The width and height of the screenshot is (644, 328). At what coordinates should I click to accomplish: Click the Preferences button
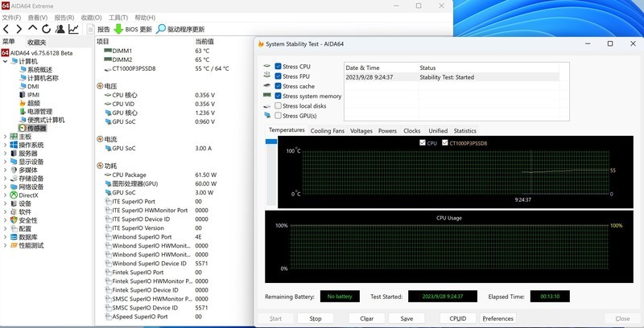point(497,318)
